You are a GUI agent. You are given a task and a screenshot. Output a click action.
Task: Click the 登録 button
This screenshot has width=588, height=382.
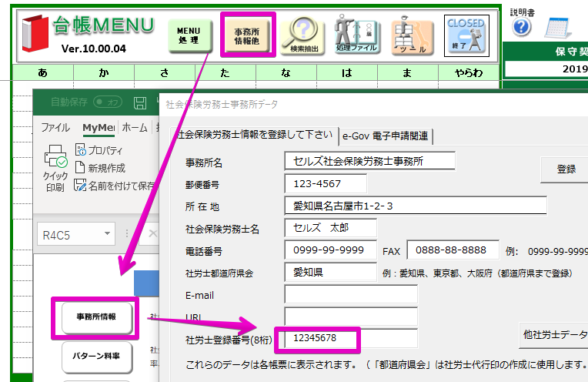(x=566, y=169)
